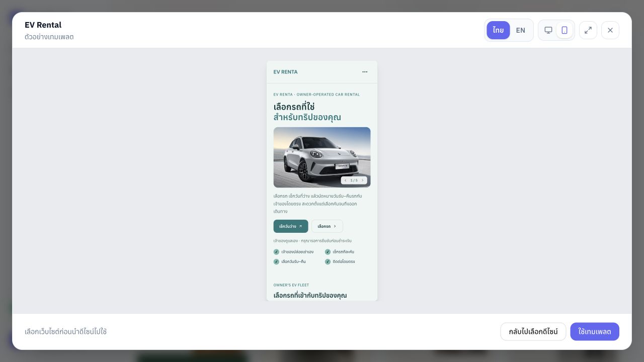Click the สำหรับทริปของคุณ heading line
644x362 pixels.
pos(307,118)
